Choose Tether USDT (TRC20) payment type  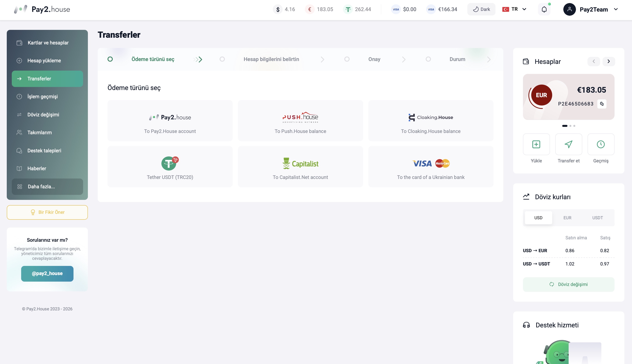170,167
